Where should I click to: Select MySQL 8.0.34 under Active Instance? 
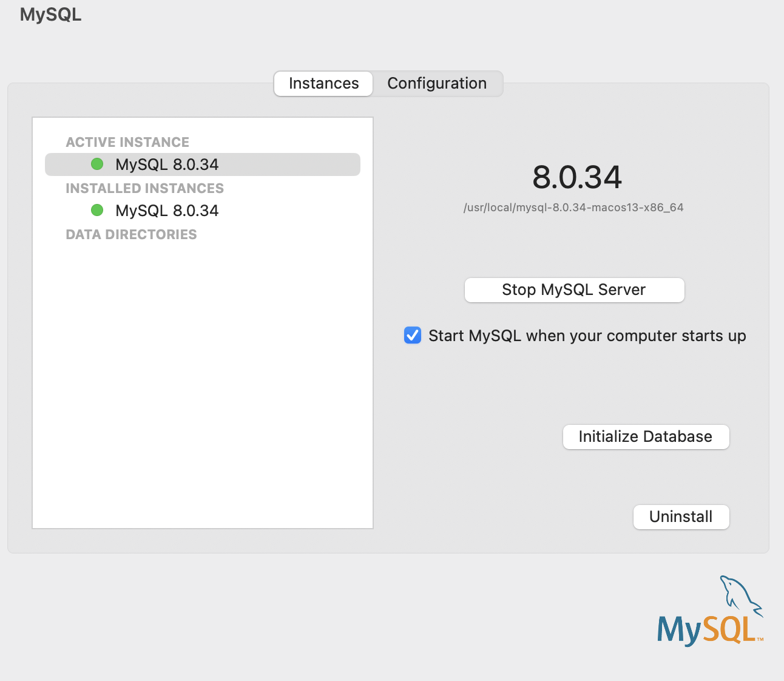[203, 164]
